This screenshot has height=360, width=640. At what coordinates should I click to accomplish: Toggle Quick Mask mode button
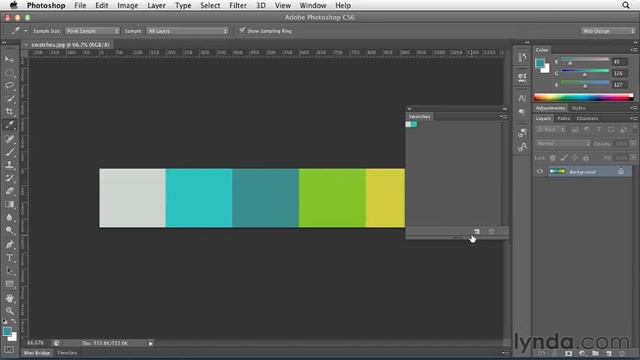point(9,350)
